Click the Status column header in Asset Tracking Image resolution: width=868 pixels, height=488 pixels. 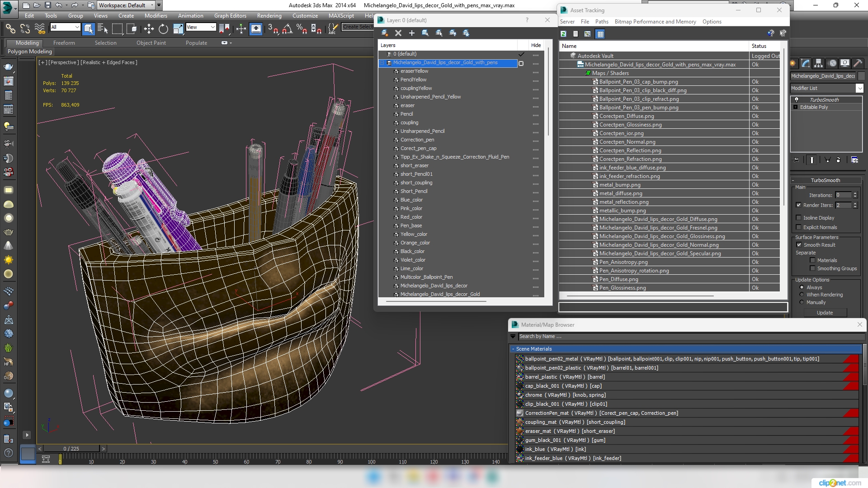point(764,46)
